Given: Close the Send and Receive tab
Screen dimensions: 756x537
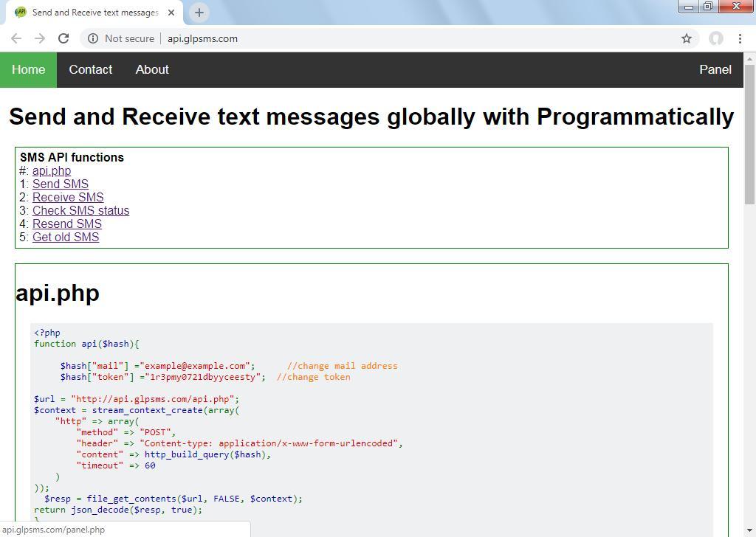Looking at the screenshot, I should pos(171,13).
